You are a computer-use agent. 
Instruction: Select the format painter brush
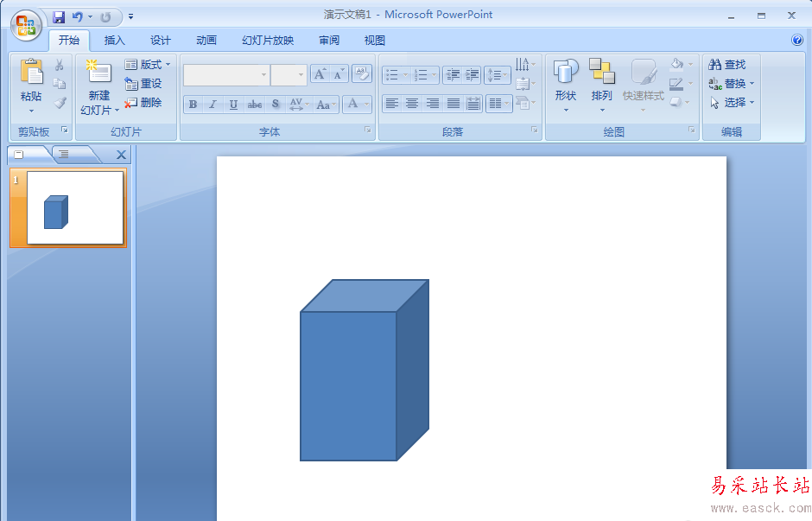click(60, 103)
